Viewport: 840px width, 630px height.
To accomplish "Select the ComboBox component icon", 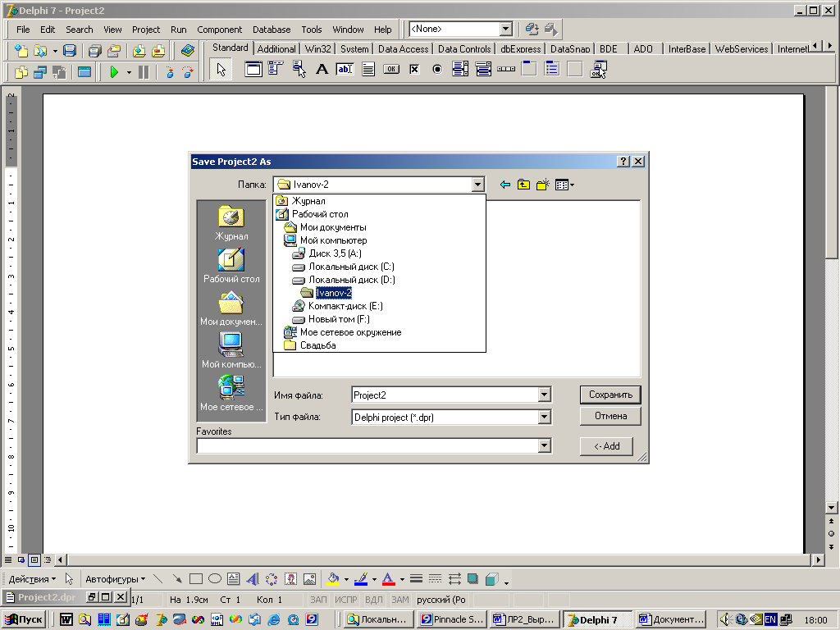I will point(483,69).
